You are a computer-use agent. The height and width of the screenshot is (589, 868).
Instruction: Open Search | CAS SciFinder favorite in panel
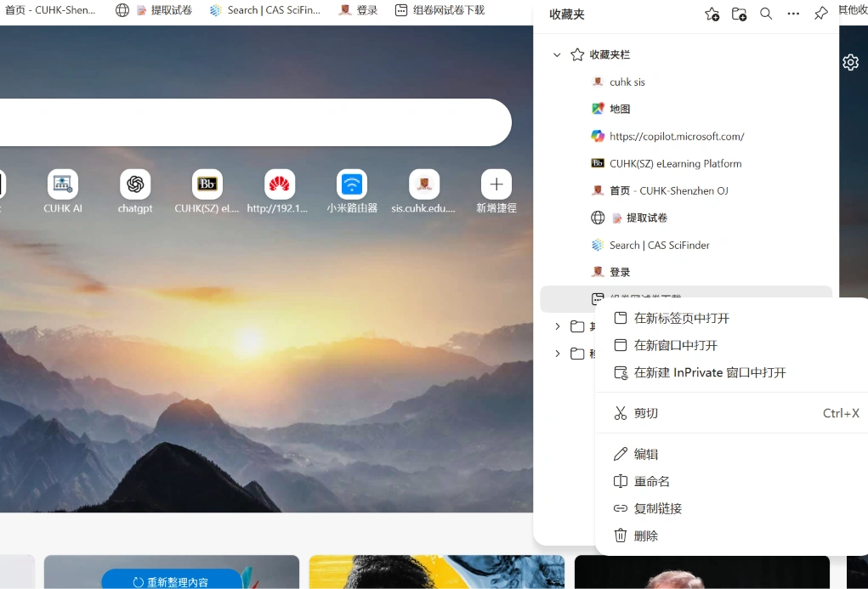(686, 245)
